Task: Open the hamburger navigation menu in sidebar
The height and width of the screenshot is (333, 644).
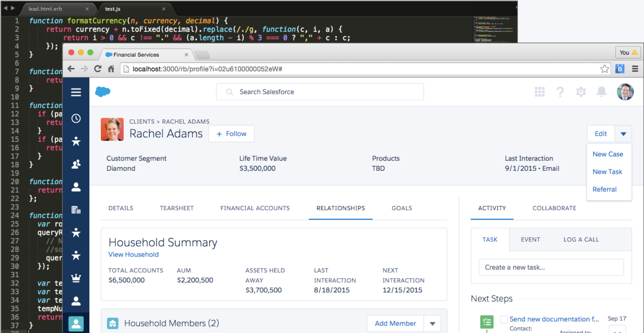Action: tap(76, 92)
